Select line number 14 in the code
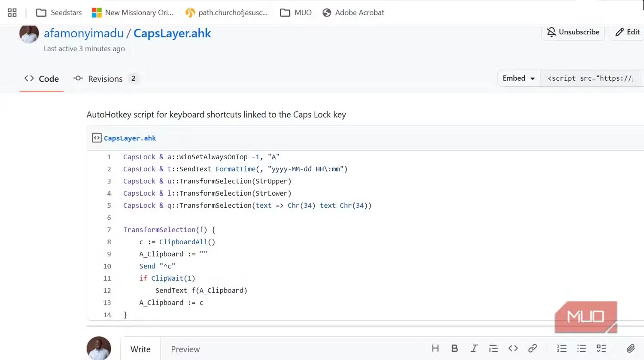Screen dimensions: 644x360 pos(107,315)
